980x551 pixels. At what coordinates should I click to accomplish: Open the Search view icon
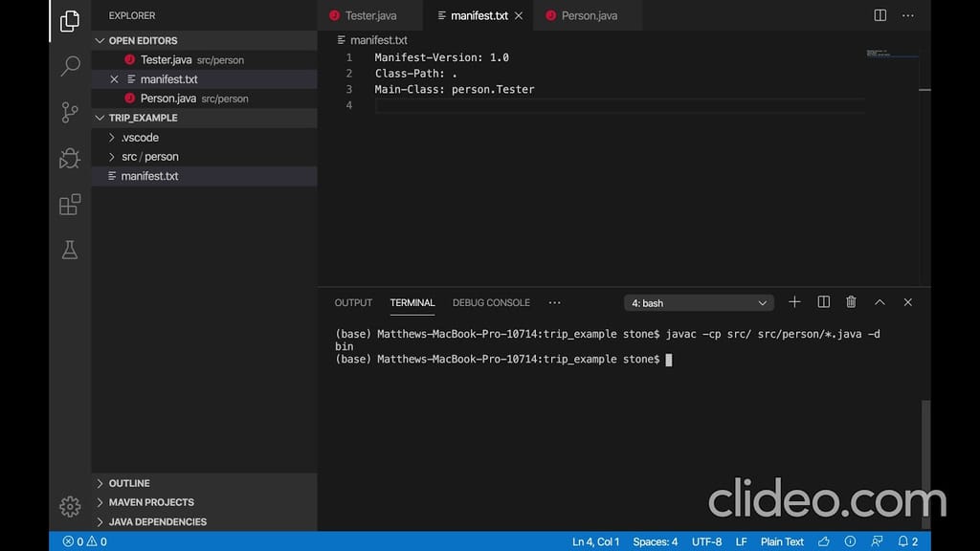click(70, 66)
